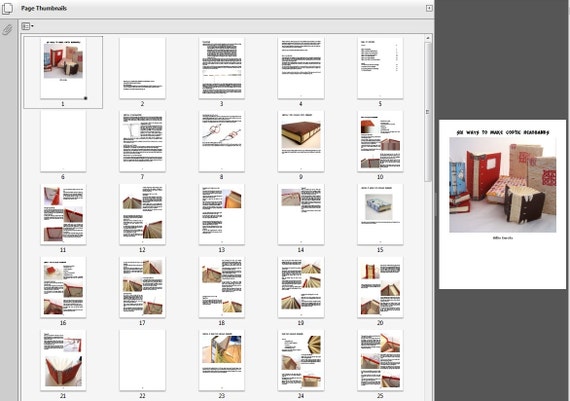570x401 pixels.
Task: Select blank page 22 thumbnail
Action: pos(142,360)
